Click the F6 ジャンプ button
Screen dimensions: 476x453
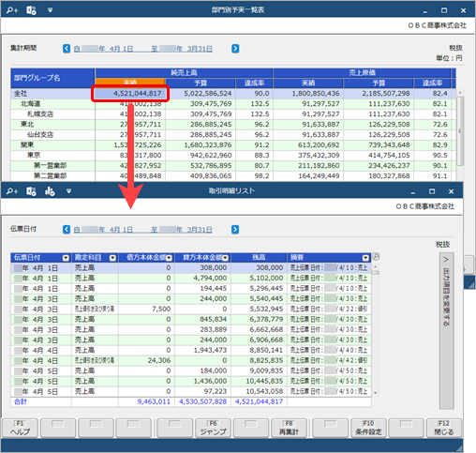(x=213, y=428)
